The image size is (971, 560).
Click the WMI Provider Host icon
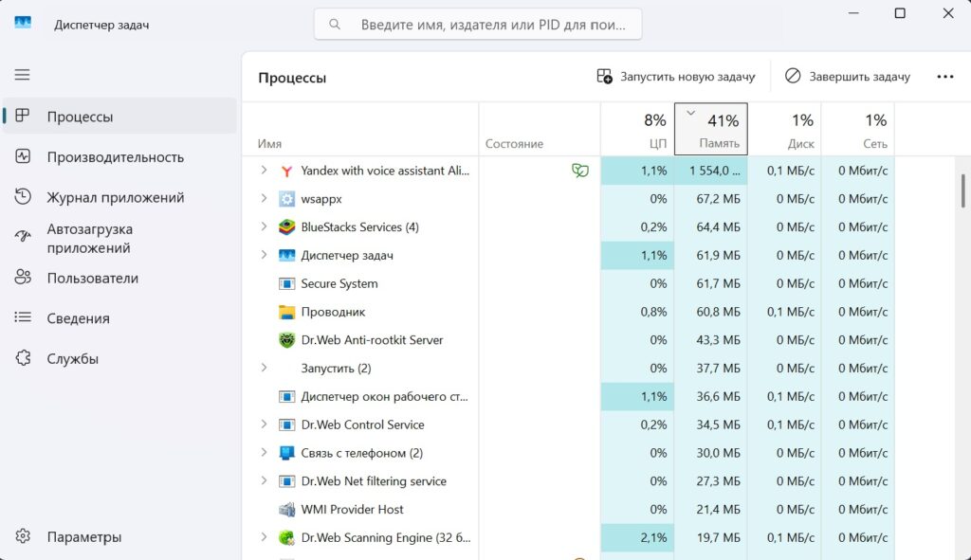click(286, 509)
